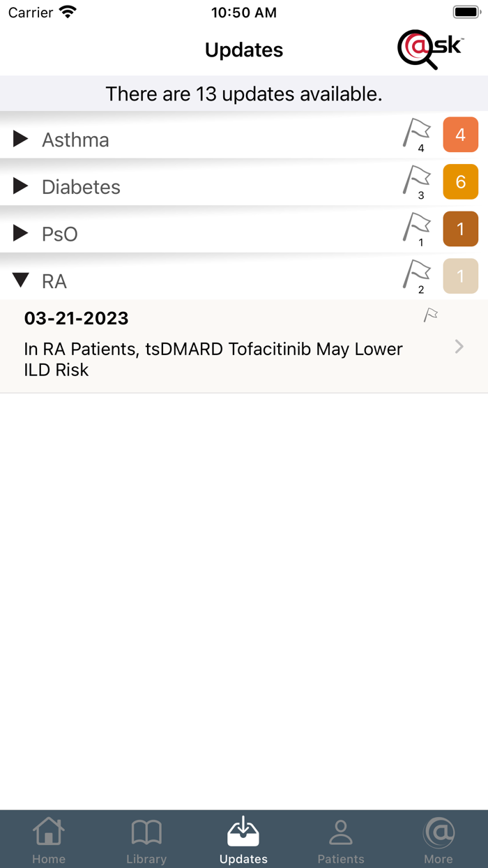The height and width of the screenshot is (868, 488).
Task: Tap the Updates inbox icon
Action: pyautogui.click(x=243, y=829)
